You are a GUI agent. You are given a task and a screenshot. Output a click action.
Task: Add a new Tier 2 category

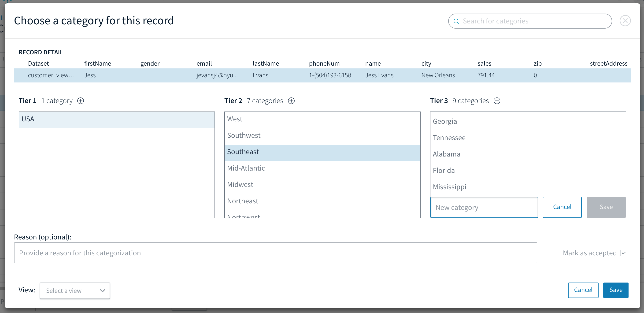(x=291, y=101)
